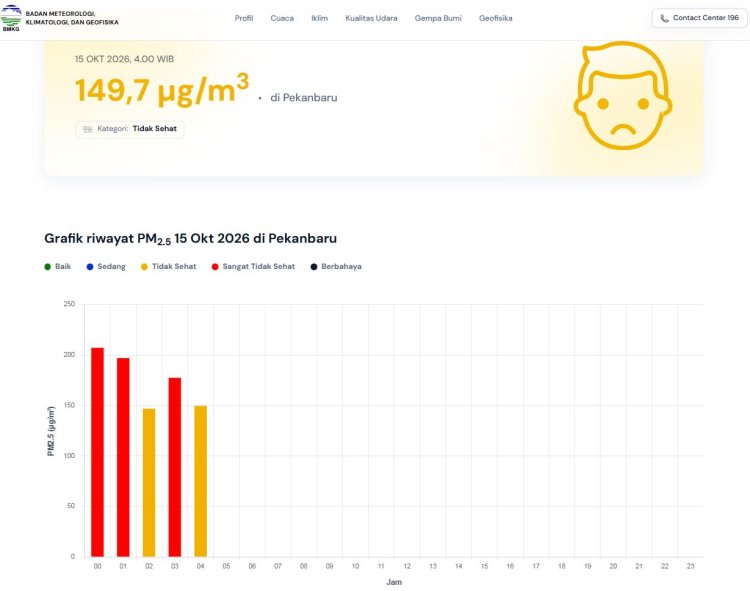Click the 15 OKT 2026, 4.00 WIB timestamp
The image size is (750, 591).
pos(124,59)
